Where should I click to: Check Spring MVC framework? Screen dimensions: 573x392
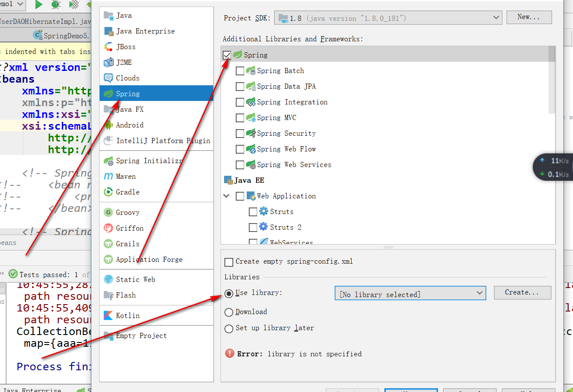tap(240, 118)
